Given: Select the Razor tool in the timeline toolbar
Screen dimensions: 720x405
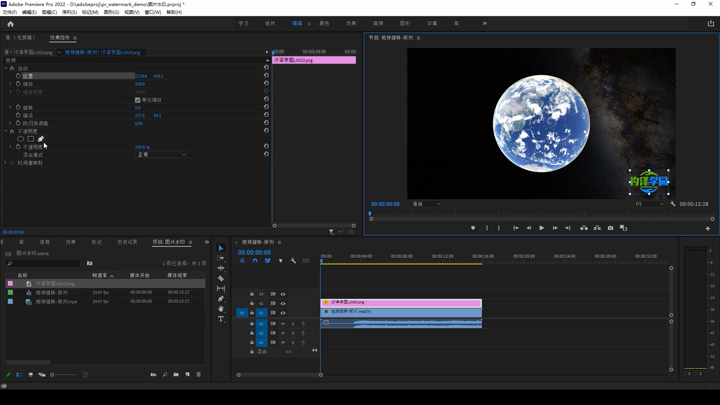Looking at the screenshot, I should point(221,278).
